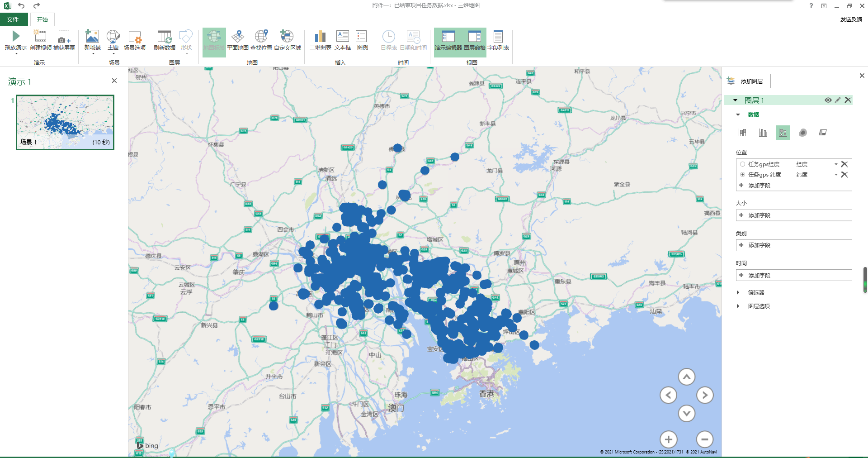Rotate map left with arrow

click(668, 395)
